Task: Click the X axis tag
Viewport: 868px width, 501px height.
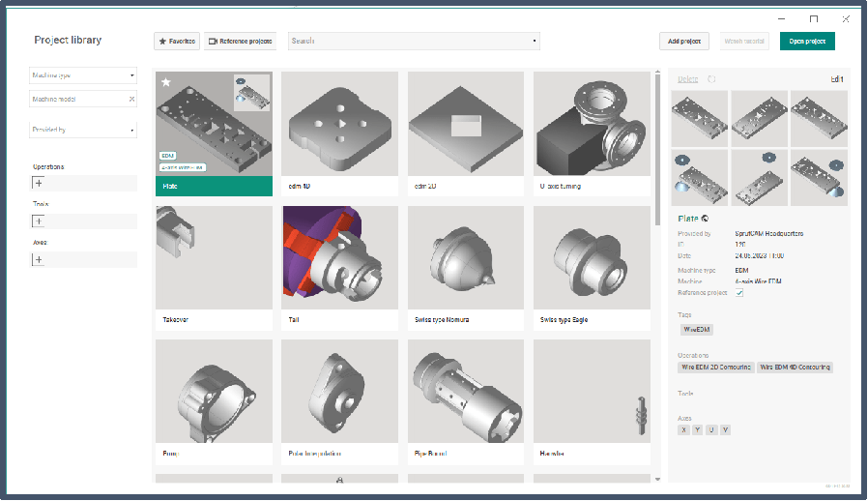Action: 683,429
